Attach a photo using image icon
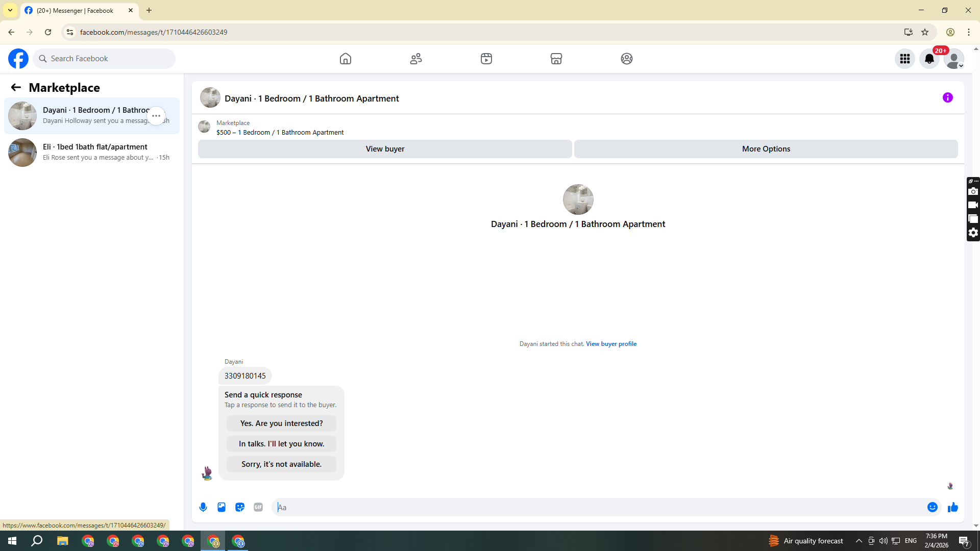 (222, 507)
